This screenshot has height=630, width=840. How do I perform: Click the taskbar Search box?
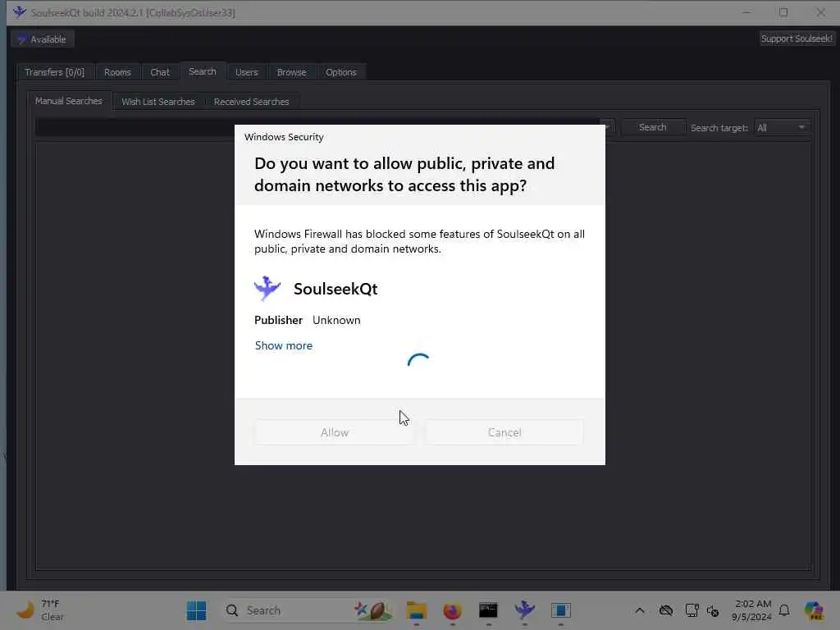(x=308, y=610)
